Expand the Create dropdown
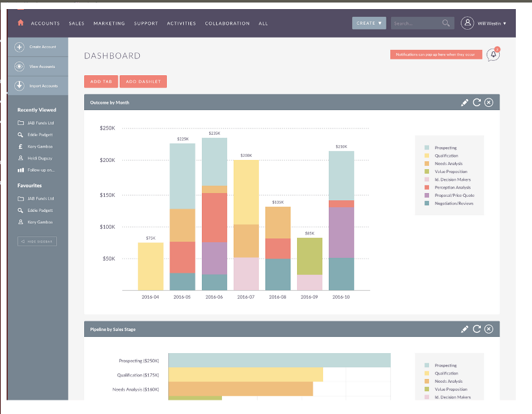The image size is (532, 414). [369, 23]
